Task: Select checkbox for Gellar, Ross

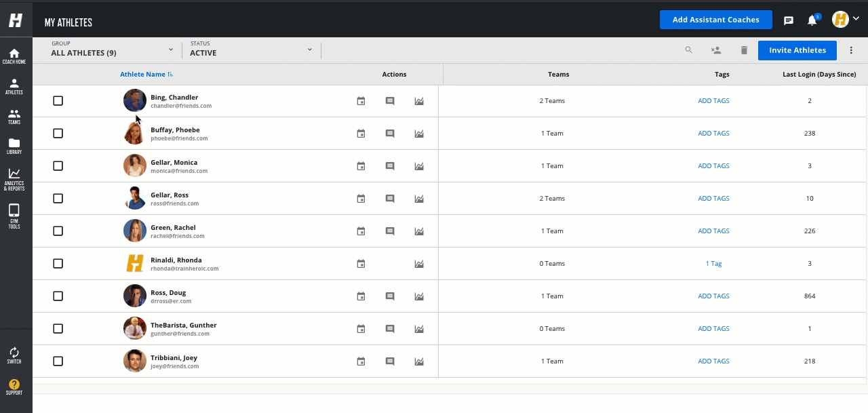Action: click(x=58, y=199)
